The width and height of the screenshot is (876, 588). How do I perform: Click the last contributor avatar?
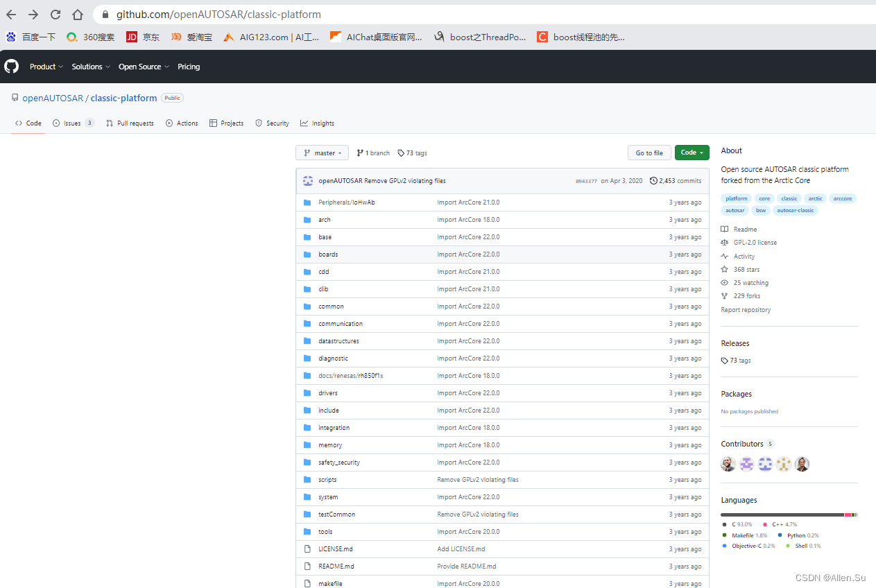(x=802, y=465)
